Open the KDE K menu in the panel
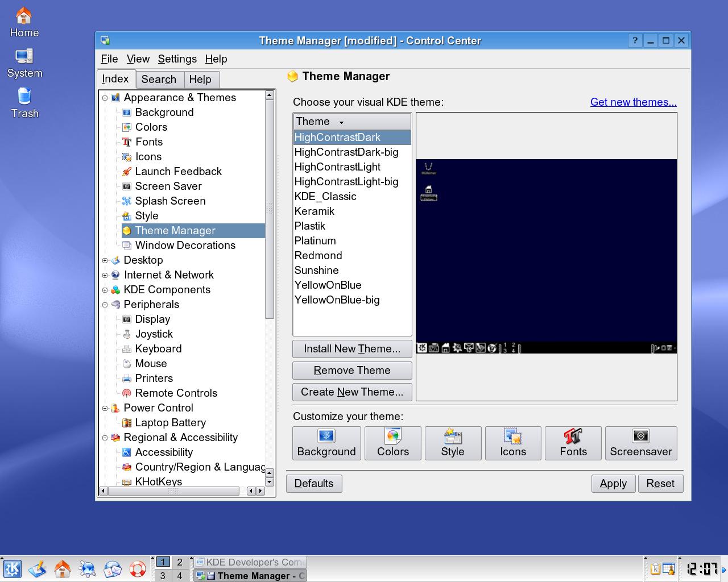Viewport: 728px width, 582px height. (x=13, y=568)
